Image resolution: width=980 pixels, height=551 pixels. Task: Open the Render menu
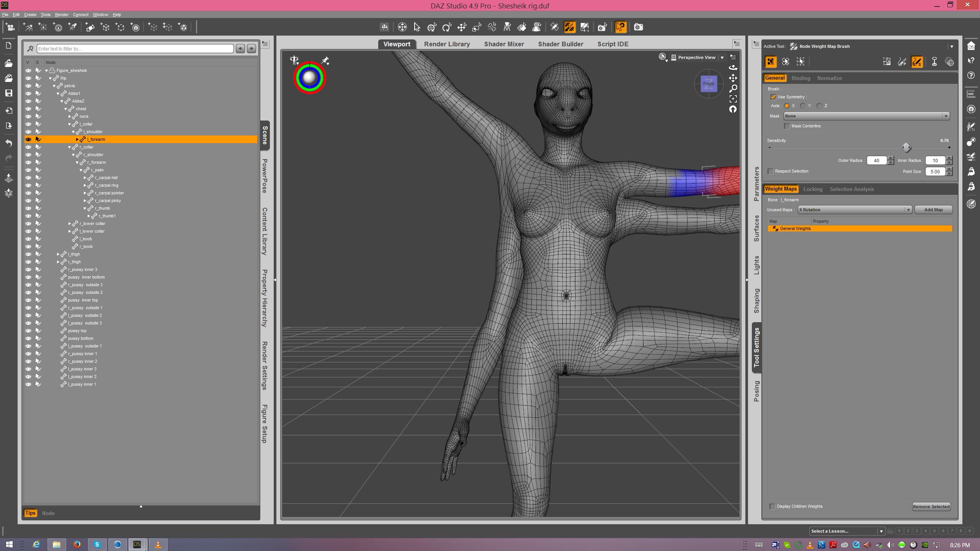coord(61,15)
